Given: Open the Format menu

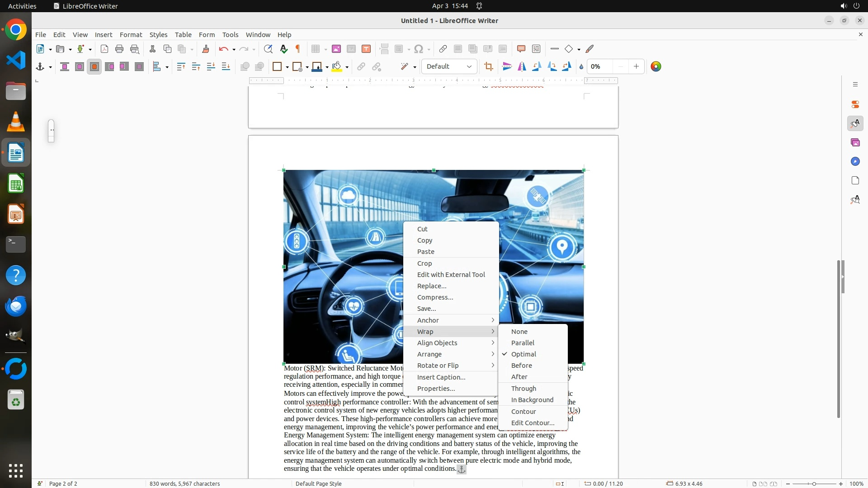Looking at the screenshot, I should 131,34.
